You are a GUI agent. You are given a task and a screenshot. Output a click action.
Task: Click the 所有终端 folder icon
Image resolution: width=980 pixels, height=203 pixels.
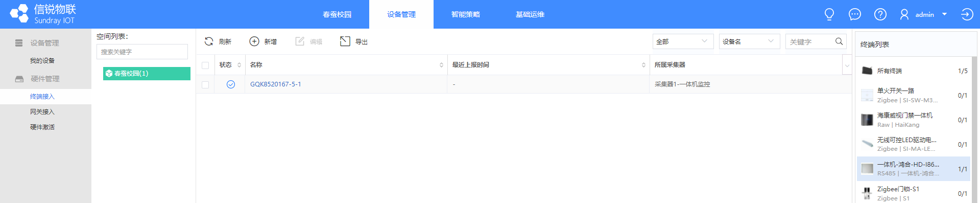click(x=867, y=71)
